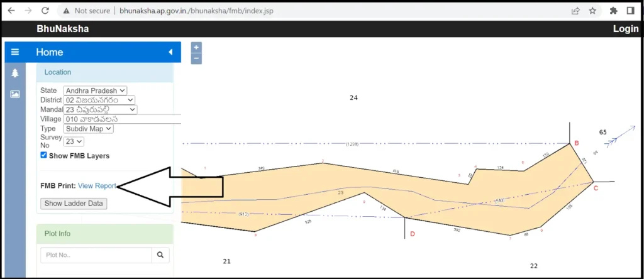The width and height of the screenshot is (644, 279).
Task: Uncheck the Show FMB Layers checkbox
Action: [43, 155]
